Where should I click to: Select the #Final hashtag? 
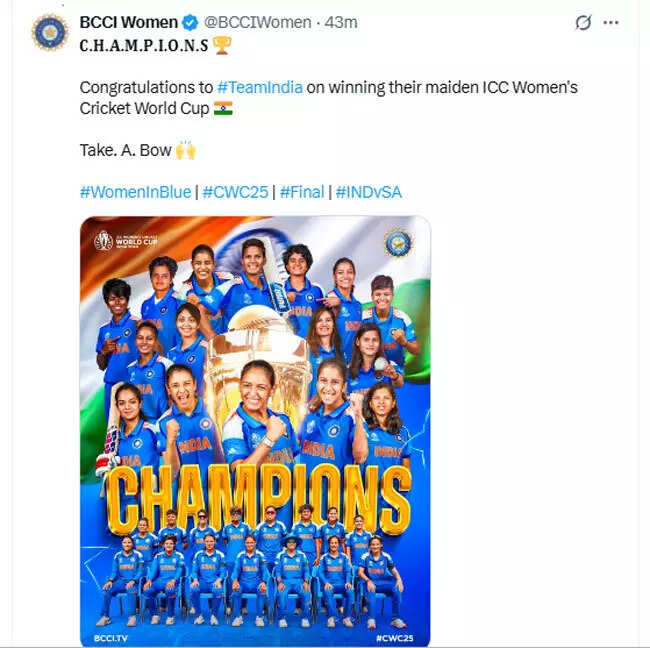tap(302, 192)
